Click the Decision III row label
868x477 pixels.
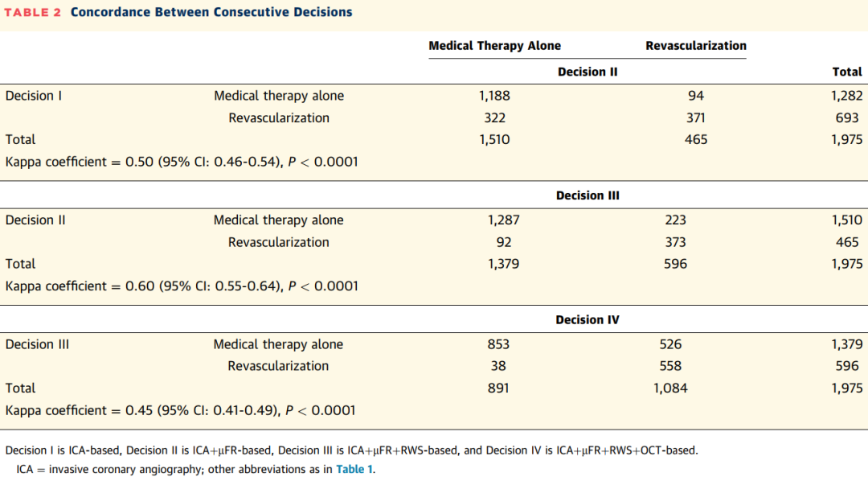(x=37, y=344)
